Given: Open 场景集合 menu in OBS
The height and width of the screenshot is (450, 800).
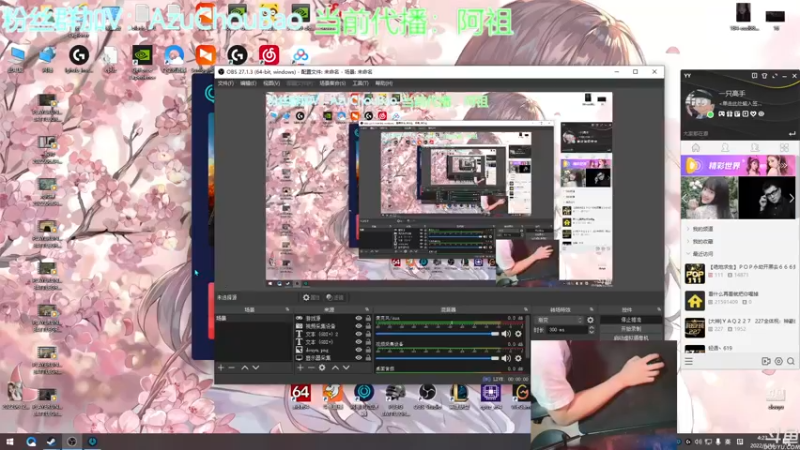Looking at the screenshot, I should coord(332,83).
